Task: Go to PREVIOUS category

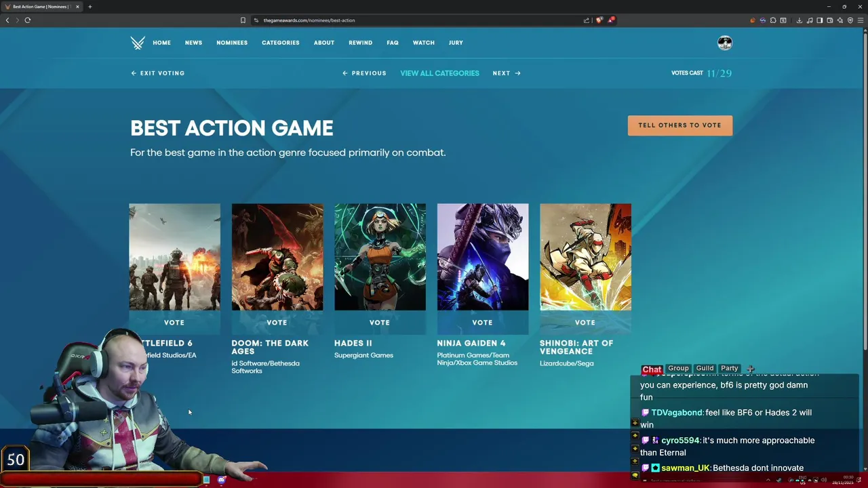Action: pos(364,73)
